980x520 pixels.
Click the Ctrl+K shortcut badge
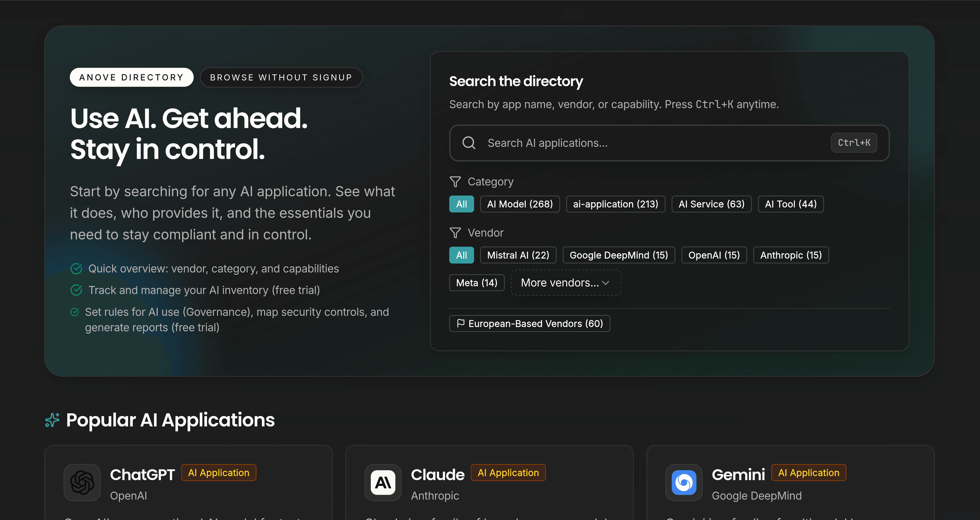point(854,143)
